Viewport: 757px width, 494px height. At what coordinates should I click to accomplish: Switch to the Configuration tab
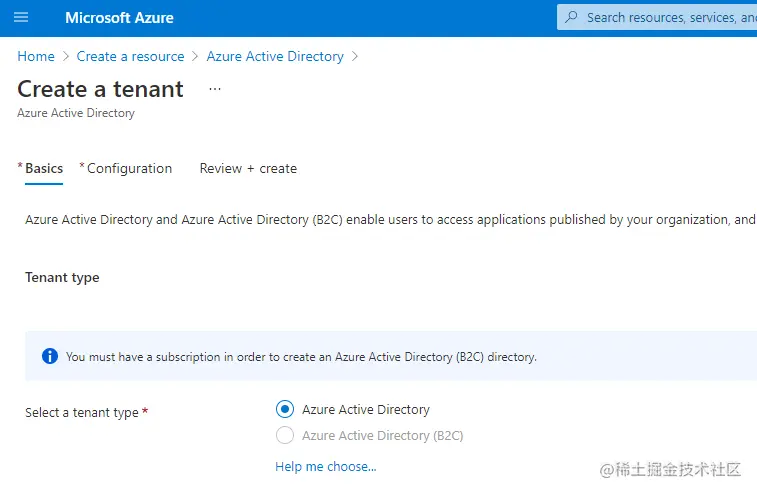tap(129, 169)
